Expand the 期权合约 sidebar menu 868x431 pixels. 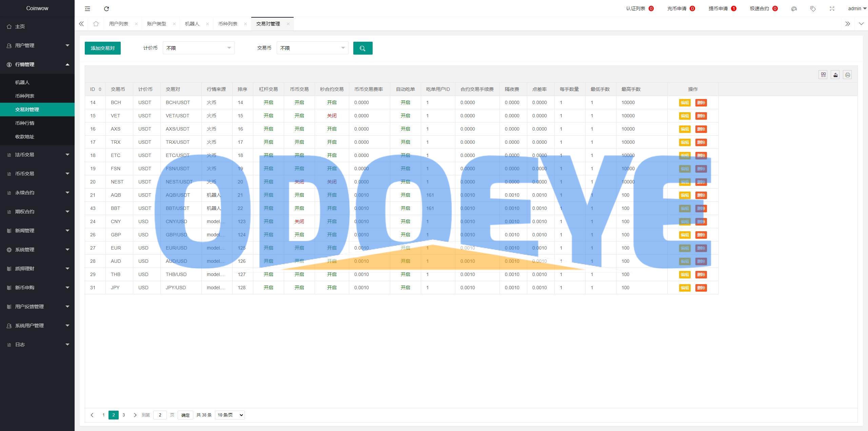[x=37, y=212]
